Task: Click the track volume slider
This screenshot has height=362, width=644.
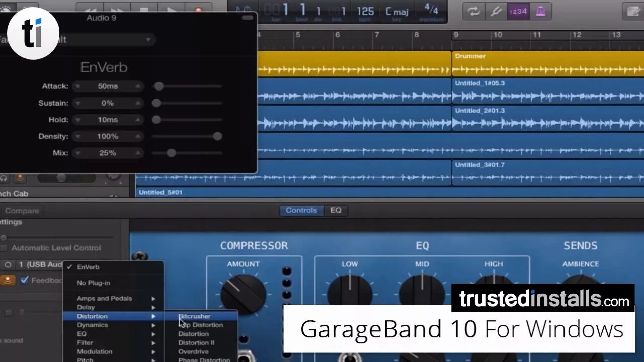Action: (x=67, y=178)
